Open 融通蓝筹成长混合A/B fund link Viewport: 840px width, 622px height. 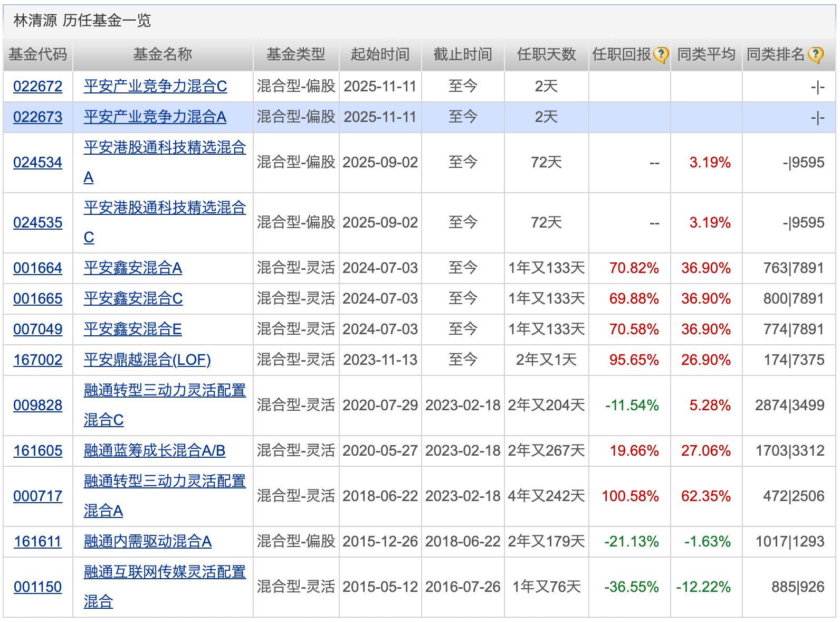154,451
